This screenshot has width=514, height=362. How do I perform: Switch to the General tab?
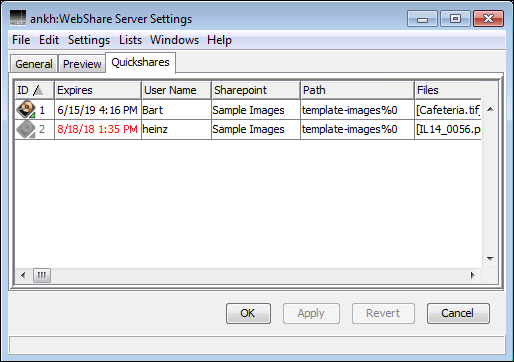coord(34,64)
